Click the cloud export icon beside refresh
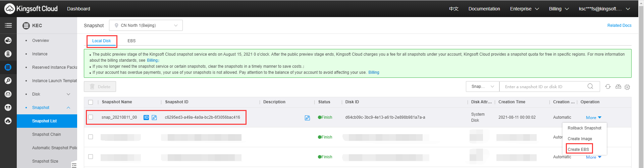The image size is (644, 168). coord(618,87)
